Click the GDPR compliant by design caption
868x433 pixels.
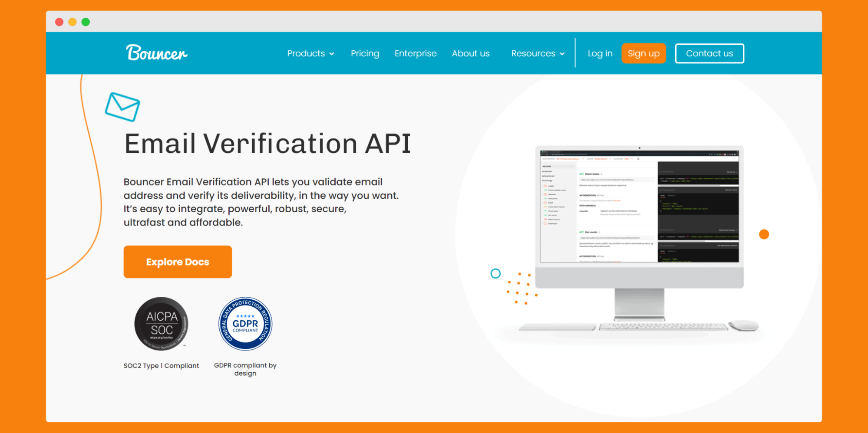tap(245, 369)
